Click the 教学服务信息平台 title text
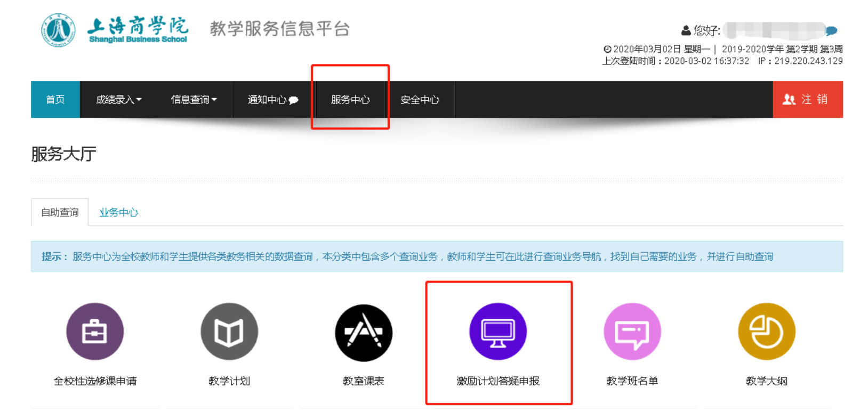This screenshot has width=868, height=419. tap(279, 29)
